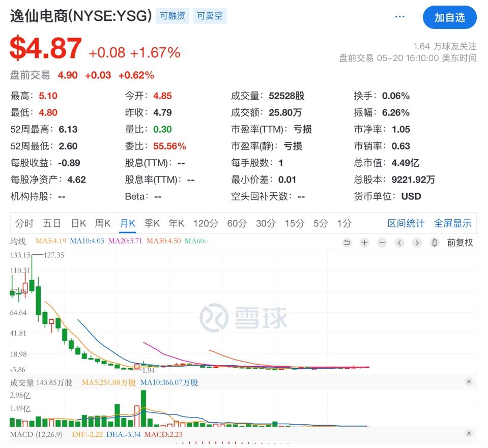Click the 可融资 tag
Viewport: 488px width, 448px height.
coord(173,16)
